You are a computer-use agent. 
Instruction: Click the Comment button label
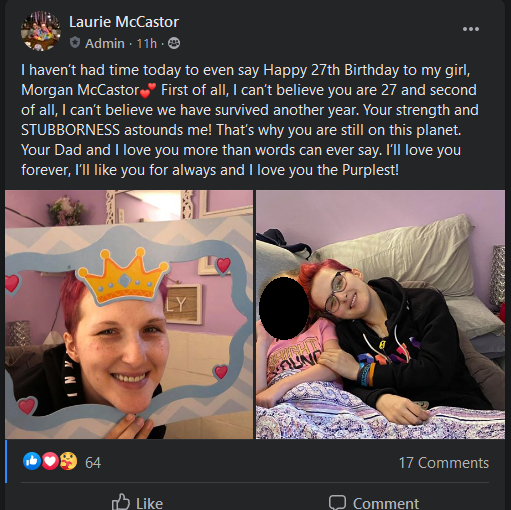tap(386, 503)
